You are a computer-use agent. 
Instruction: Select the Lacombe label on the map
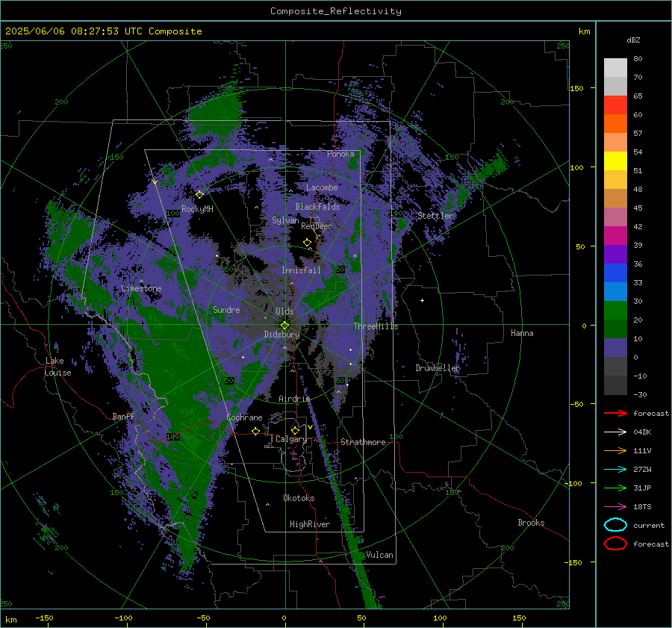322,187
